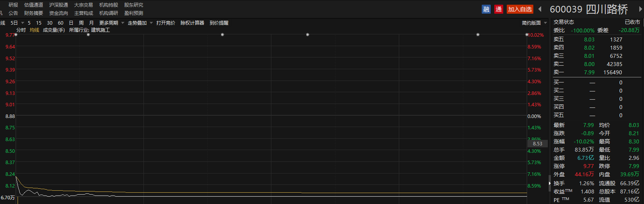
Task: Click the 买一 bid row
Action: pos(596,82)
